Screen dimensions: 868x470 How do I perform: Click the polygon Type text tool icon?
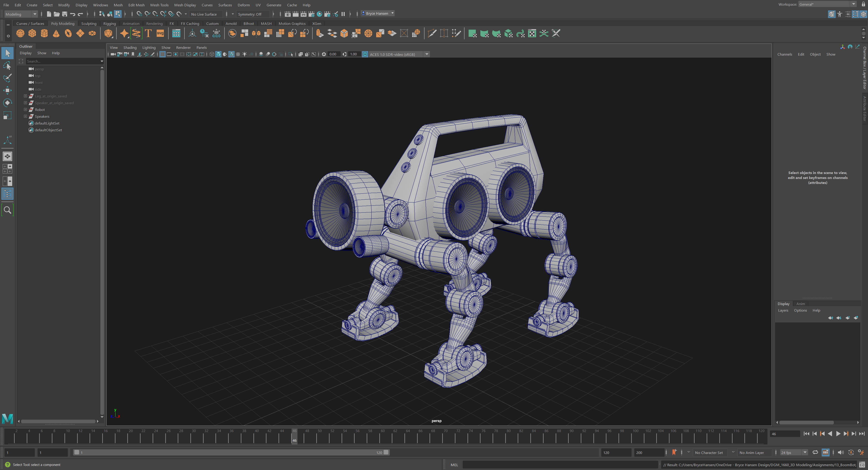[148, 33]
